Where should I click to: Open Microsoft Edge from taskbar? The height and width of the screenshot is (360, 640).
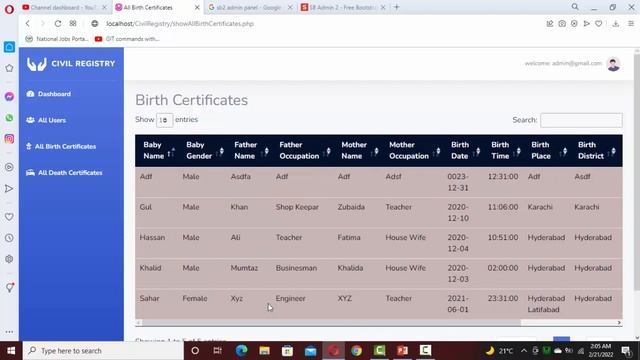coord(241,351)
